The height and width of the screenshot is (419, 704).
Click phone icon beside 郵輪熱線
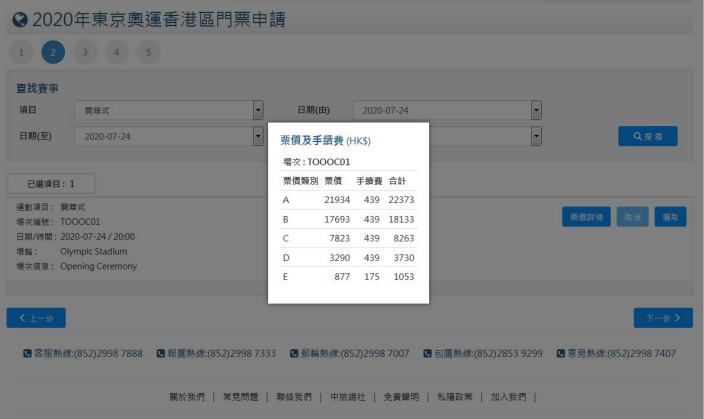[294, 353]
